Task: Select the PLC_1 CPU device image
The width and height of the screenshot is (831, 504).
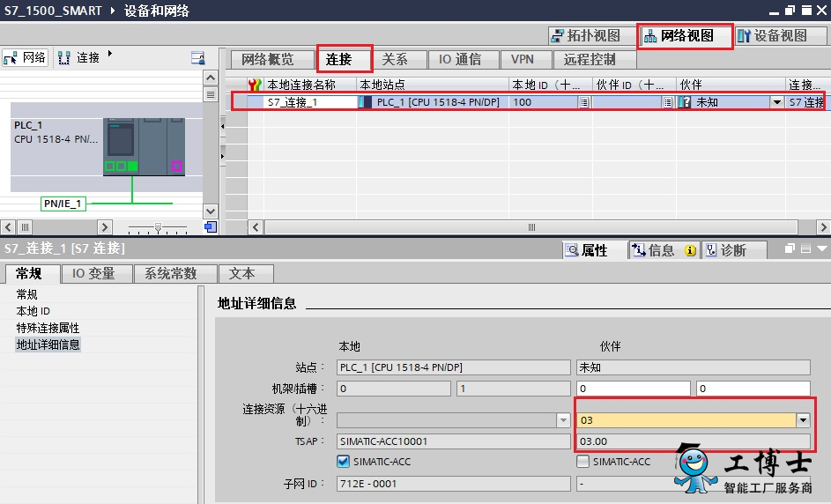Action: click(144, 146)
